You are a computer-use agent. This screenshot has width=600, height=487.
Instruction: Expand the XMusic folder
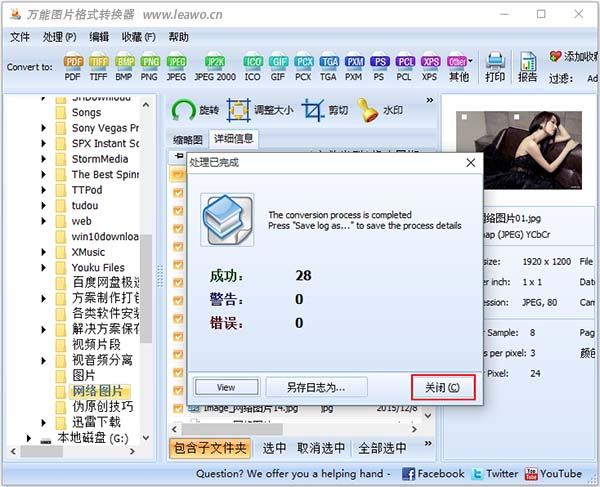(44, 252)
